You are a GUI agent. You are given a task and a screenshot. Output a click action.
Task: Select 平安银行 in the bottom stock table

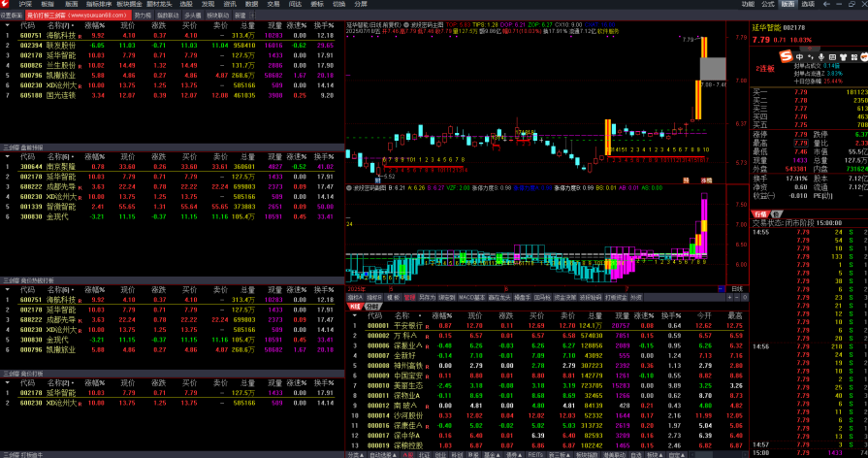click(408, 325)
